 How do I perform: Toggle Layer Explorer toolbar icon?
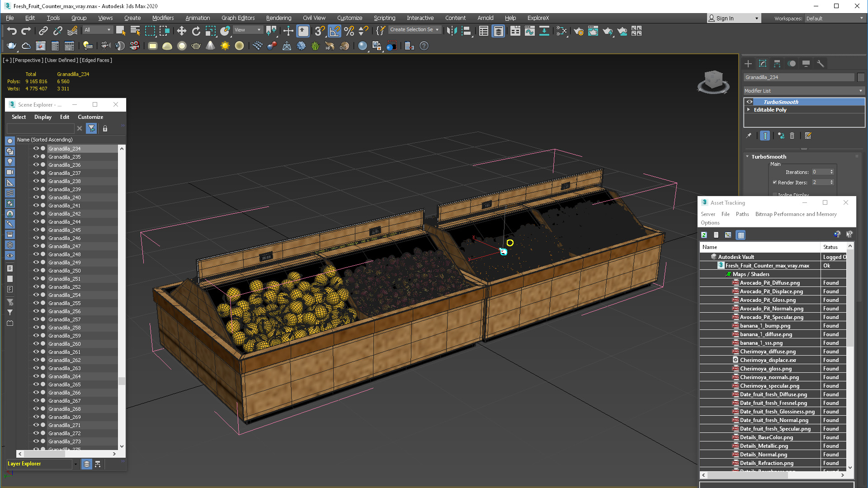coord(498,31)
